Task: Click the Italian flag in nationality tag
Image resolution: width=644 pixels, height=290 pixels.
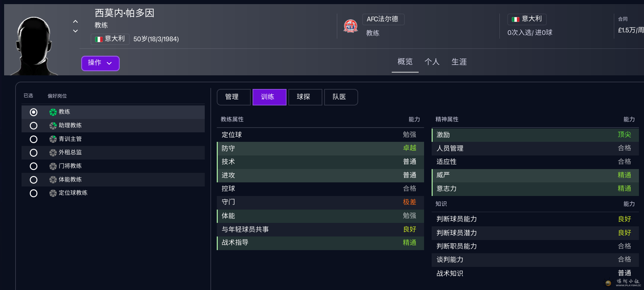Action: click(x=99, y=39)
